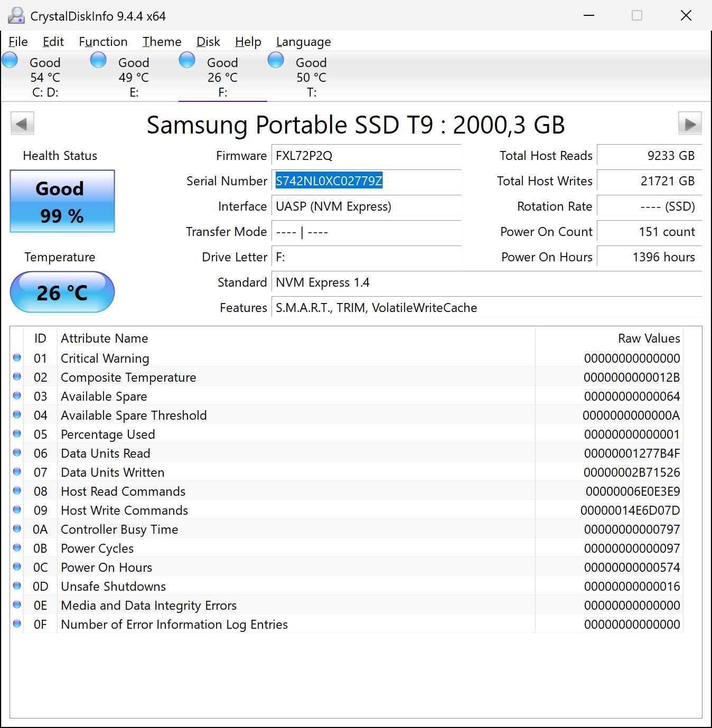Click the Drive Letter field F:
Viewport: 712px width, 728px height.
click(366, 257)
